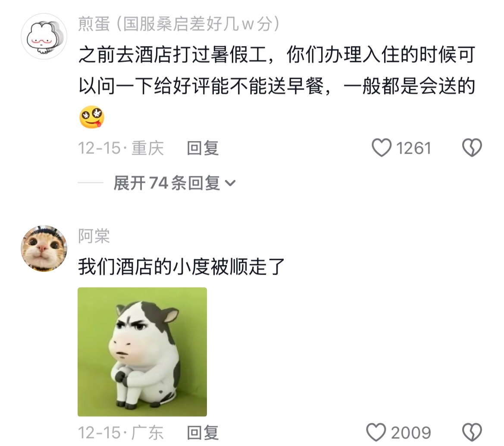Tap the 12-15 · 重庆 timestamp
Screen dimensions: 504x446
tap(121, 148)
